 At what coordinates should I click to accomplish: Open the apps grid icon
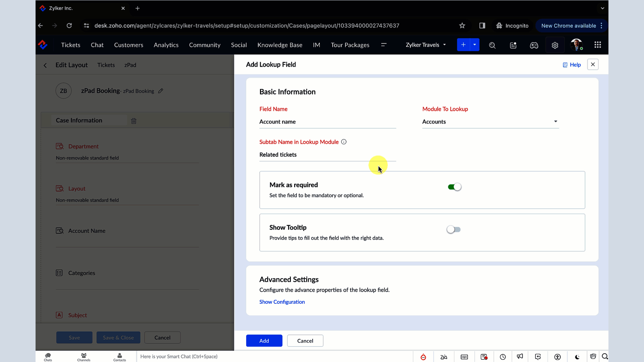click(597, 45)
